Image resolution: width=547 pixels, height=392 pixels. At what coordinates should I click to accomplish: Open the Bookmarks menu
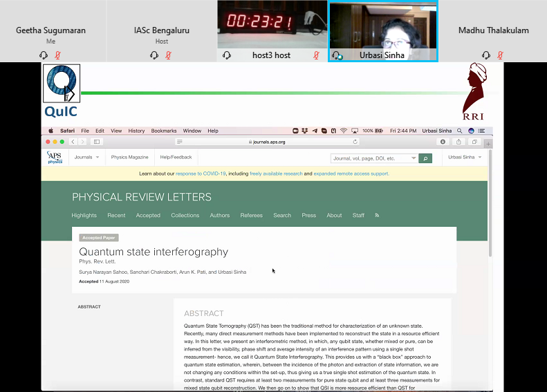164,131
